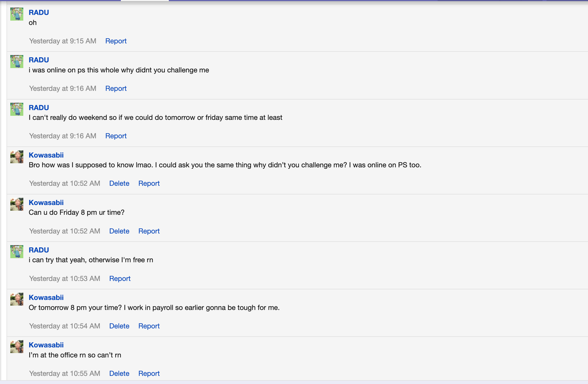Report the 'I'm at the office' message

pos(149,373)
